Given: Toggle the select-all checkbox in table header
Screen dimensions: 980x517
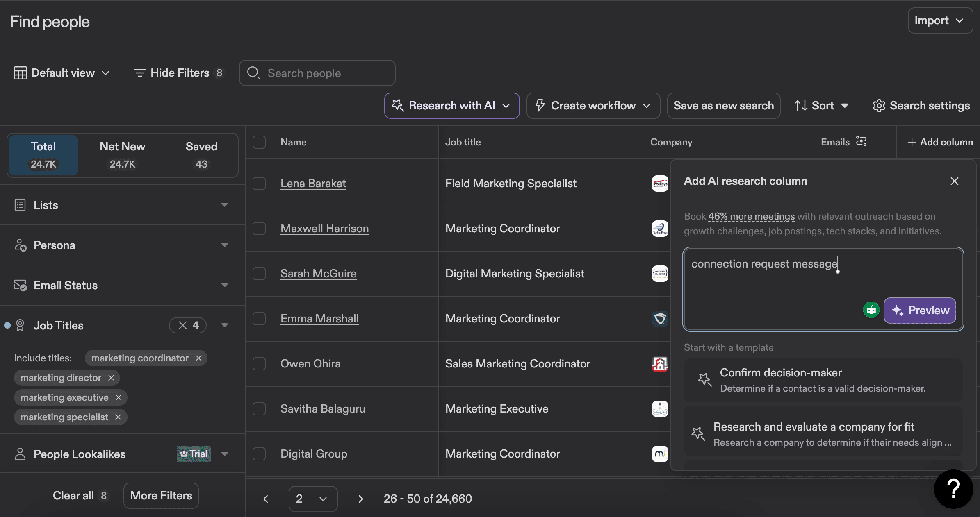Looking at the screenshot, I should click(x=259, y=142).
